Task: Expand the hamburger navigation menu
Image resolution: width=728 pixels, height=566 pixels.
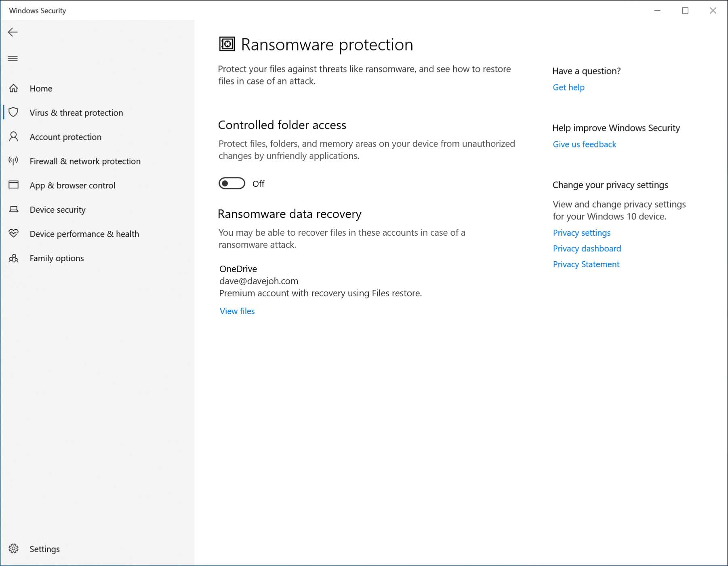Action: (13, 59)
